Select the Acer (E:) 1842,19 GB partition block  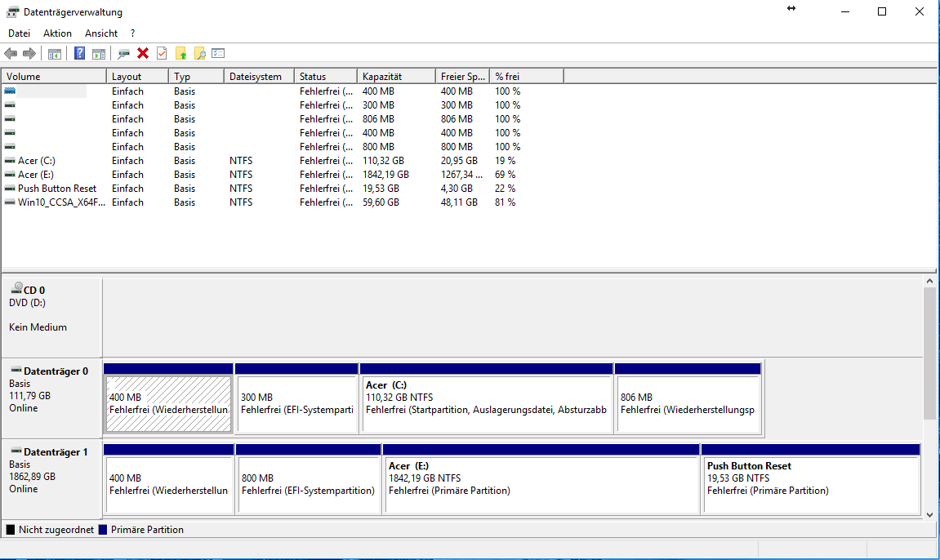(541, 485)
